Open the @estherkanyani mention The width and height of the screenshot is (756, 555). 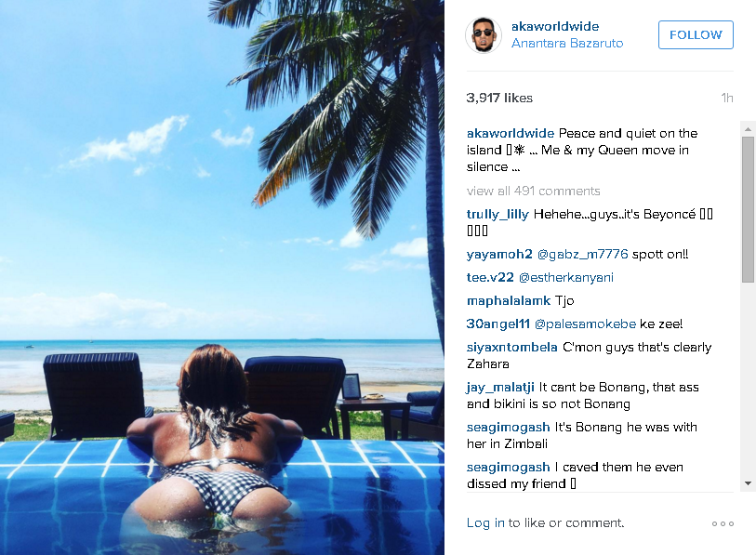[x=566, y=277]
